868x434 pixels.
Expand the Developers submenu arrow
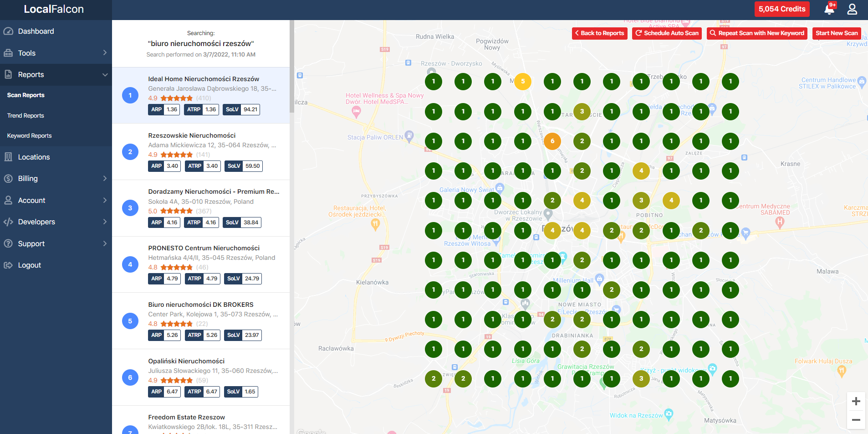(105, 222)
